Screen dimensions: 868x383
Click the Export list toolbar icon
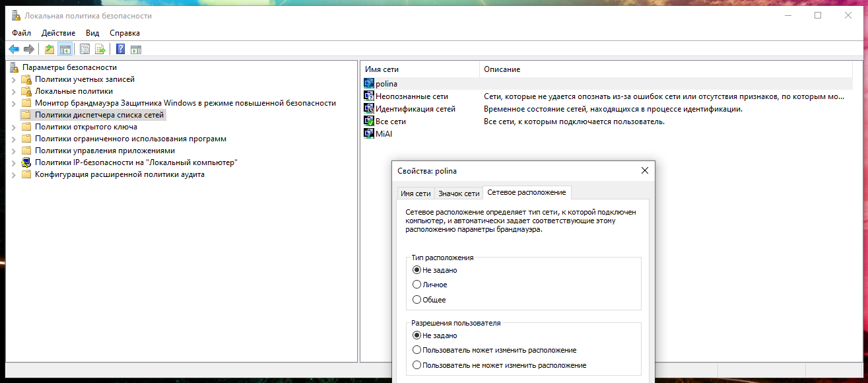coord(100,49)
